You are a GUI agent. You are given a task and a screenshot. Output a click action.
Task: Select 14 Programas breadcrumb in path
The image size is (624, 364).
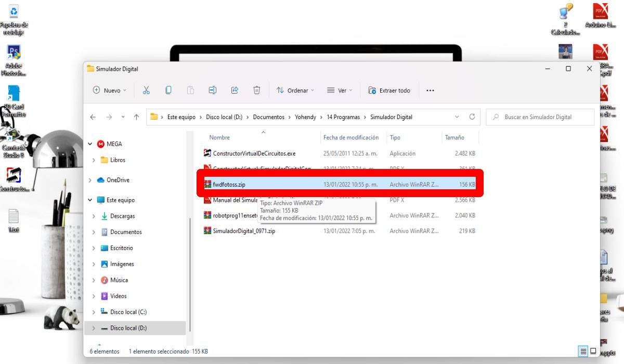point(343,117)
